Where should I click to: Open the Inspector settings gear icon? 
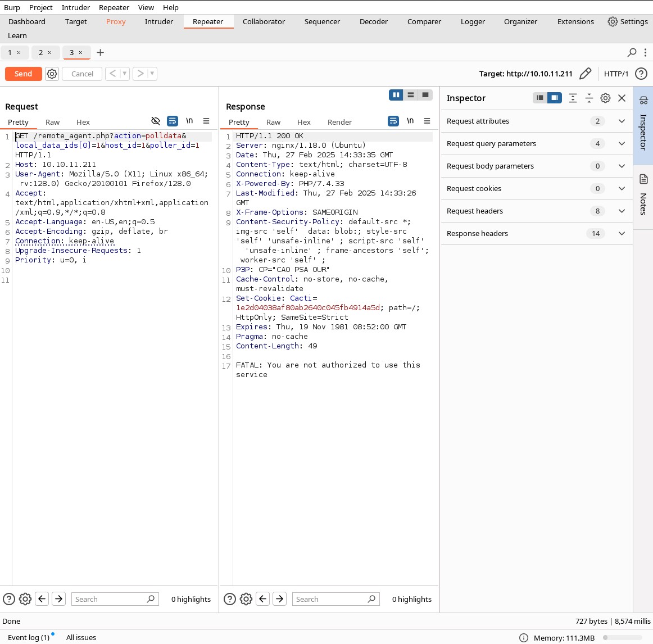point(605,98)
